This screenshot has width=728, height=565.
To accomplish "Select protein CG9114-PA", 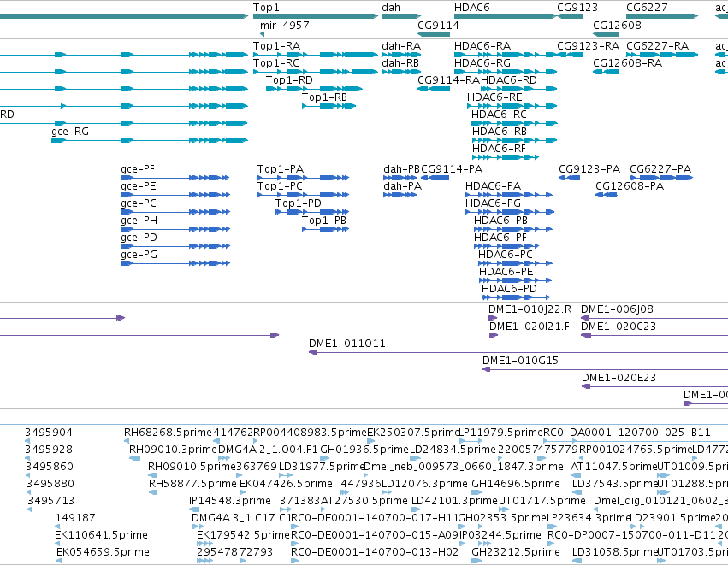I will click(435, 178).
